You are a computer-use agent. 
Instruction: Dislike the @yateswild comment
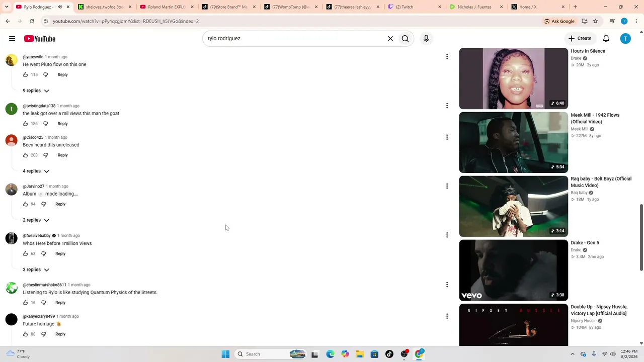(45, 75)
